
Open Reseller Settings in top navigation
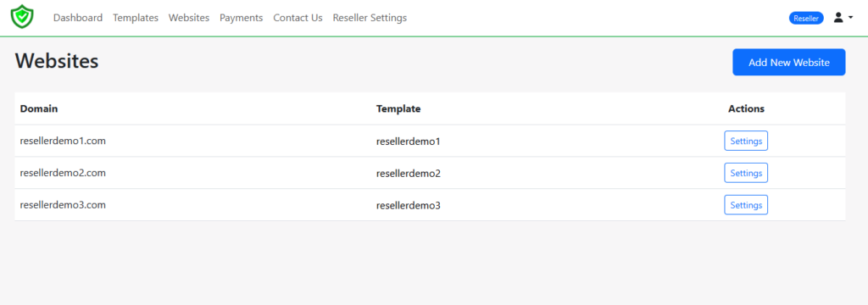pos(370,18)
